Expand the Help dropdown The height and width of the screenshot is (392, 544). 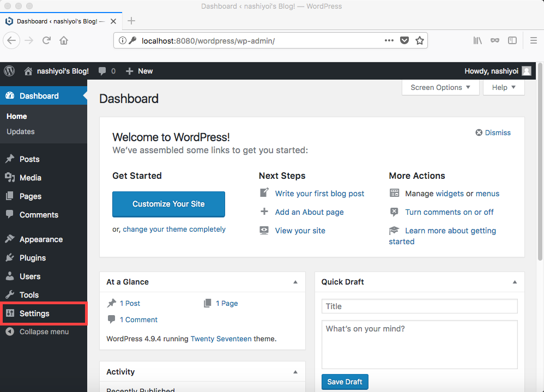(504, 87)
